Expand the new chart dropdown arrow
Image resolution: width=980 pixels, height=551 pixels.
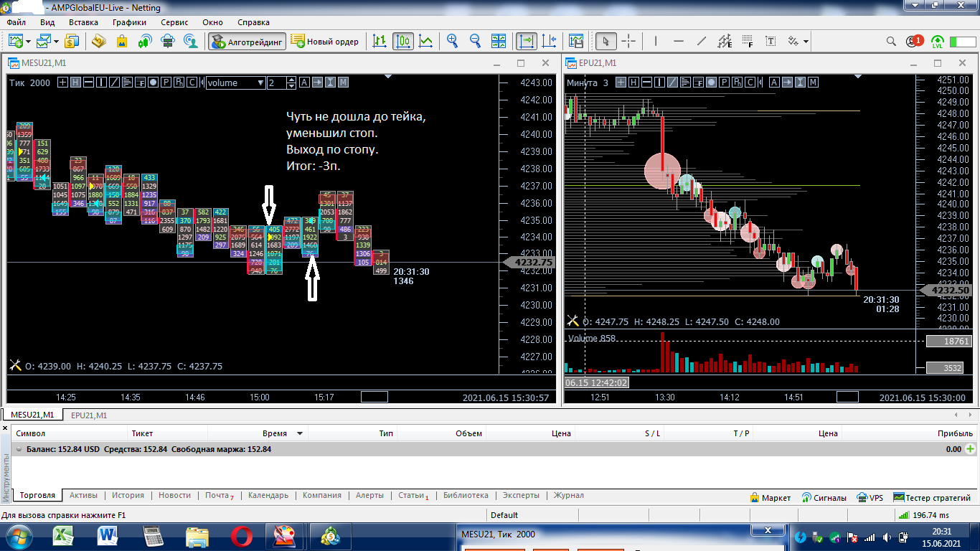(x=27, y=42)
